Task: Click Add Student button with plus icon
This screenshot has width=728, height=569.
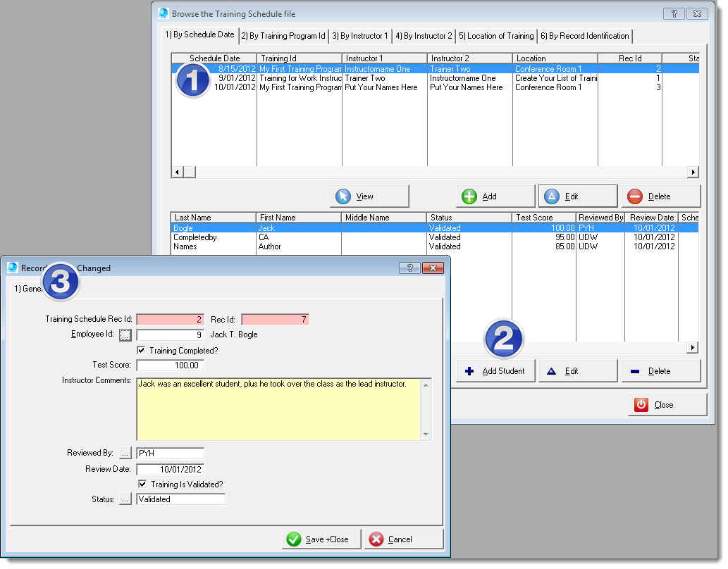Action: click(495, 371)
